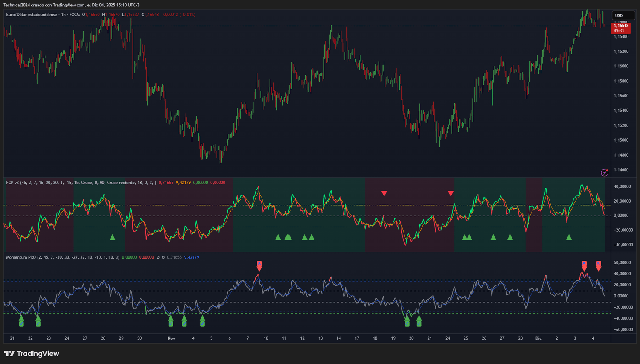Image resolution: width=640 pixels, height=364 pixels.
Task: Click the rightmost green buy arrow in Momentum PRO
Action: point(419,320)
